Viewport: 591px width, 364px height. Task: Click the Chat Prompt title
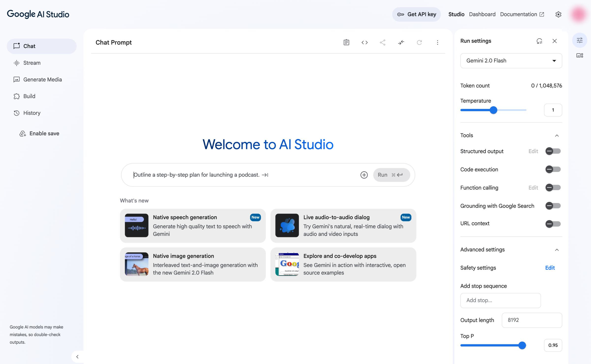[114, 42]
